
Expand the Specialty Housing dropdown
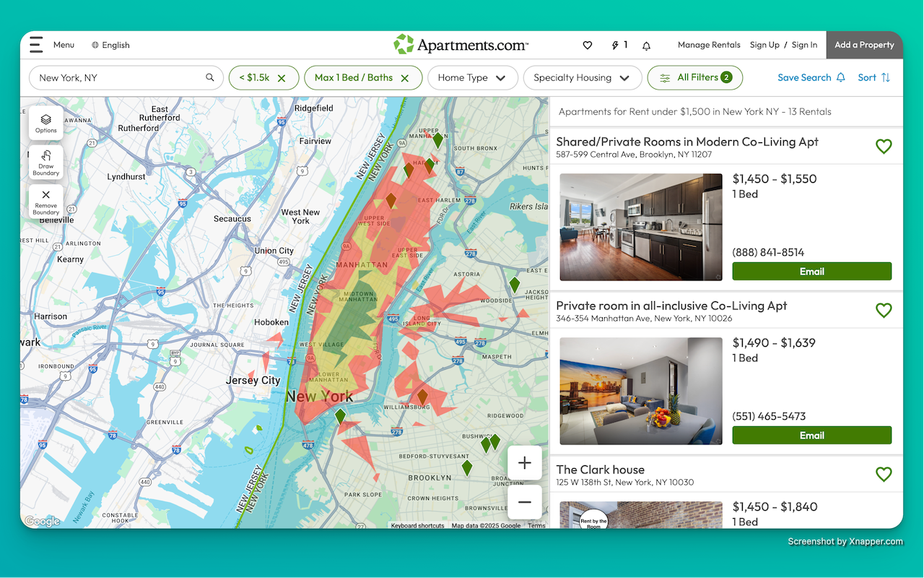point(582,78)
